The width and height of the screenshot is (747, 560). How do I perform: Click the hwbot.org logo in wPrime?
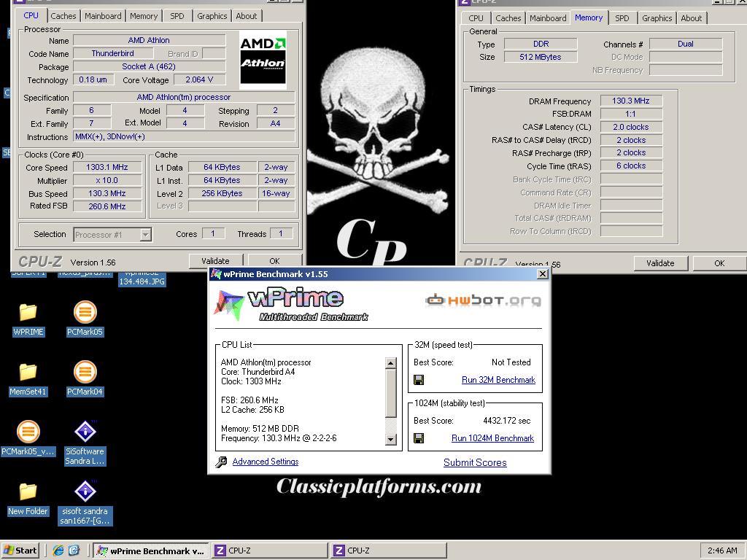click(483, 300)
